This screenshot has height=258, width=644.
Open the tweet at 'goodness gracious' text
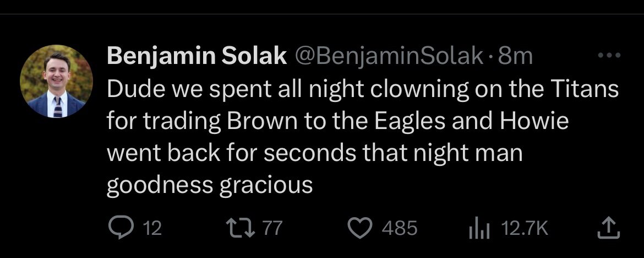click(x=209, y=186)
